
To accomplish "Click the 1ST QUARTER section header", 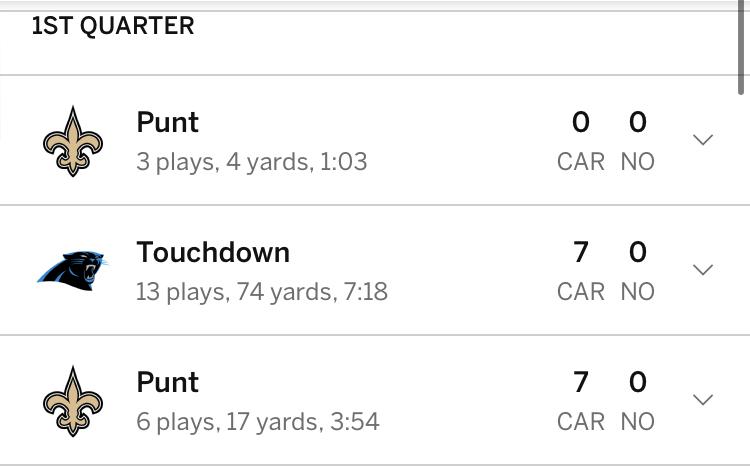I will pos(113,26).
